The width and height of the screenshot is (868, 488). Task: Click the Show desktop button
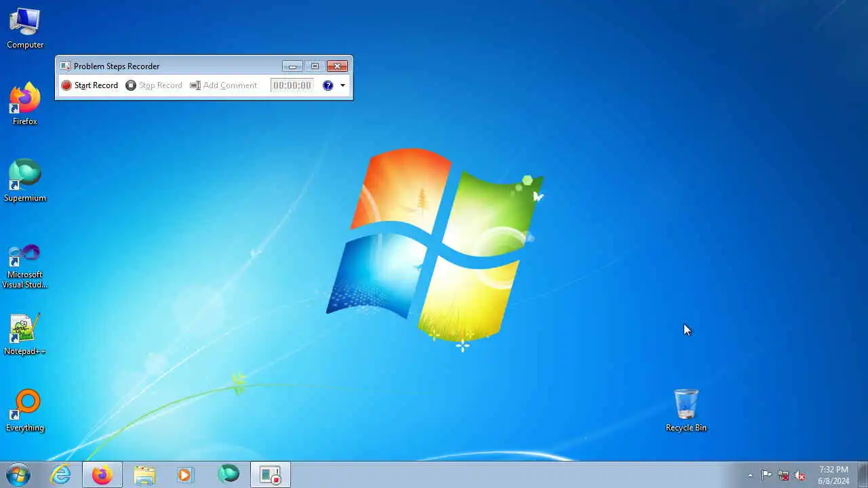click(x=863, y=475)
